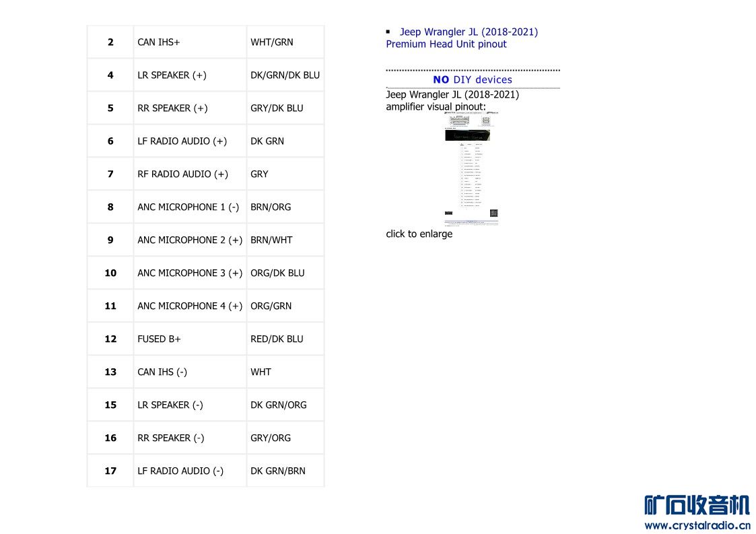Click pin number 15 in the table
This screenshot has height=534, width=756.
tap(110, 405)
